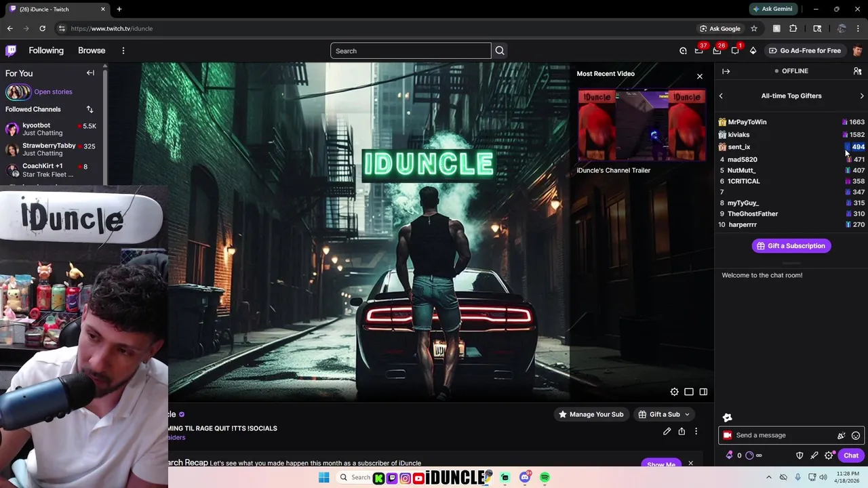This screenshot has height=488, width=868.
Task: Click Manage Your Sub button
Action: point(591,415)
